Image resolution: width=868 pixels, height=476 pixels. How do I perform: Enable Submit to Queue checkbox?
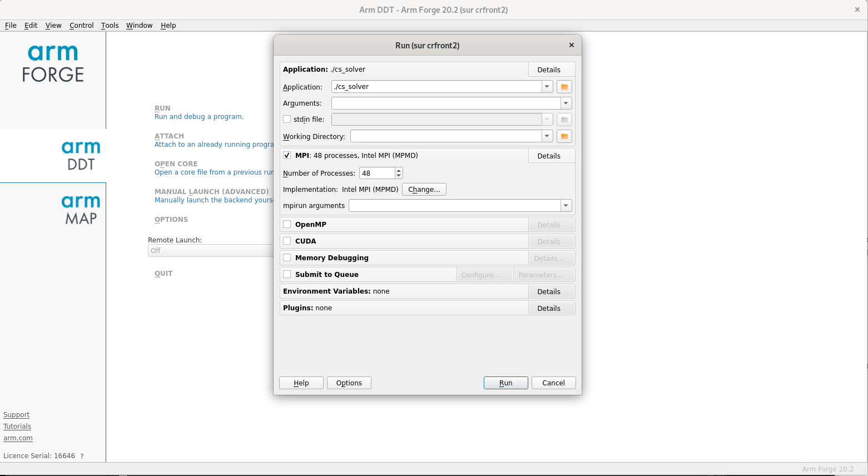(287, 275)
